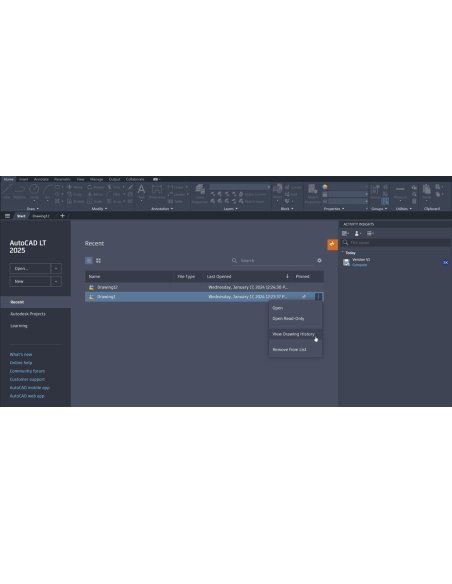Image resolution: width=452 pixels, height=584 pixels.
Task: Click the Table tool in Annotation panel
Action: coord(175,201)
